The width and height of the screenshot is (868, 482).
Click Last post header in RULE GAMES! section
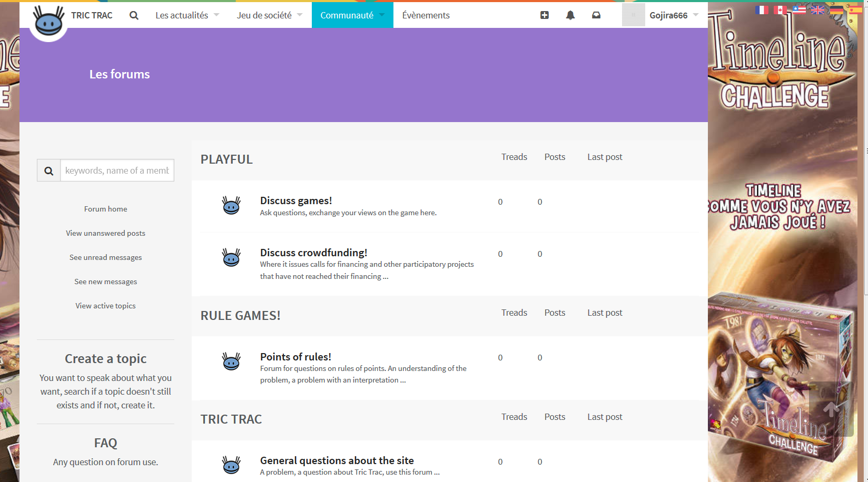[605, 313]
